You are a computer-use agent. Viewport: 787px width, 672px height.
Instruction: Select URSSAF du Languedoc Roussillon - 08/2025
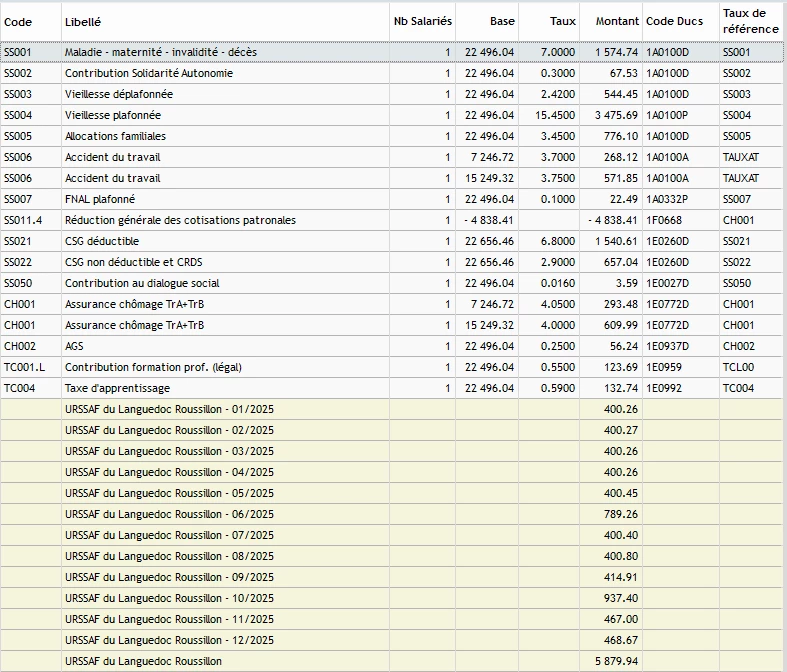click(391, 557)
